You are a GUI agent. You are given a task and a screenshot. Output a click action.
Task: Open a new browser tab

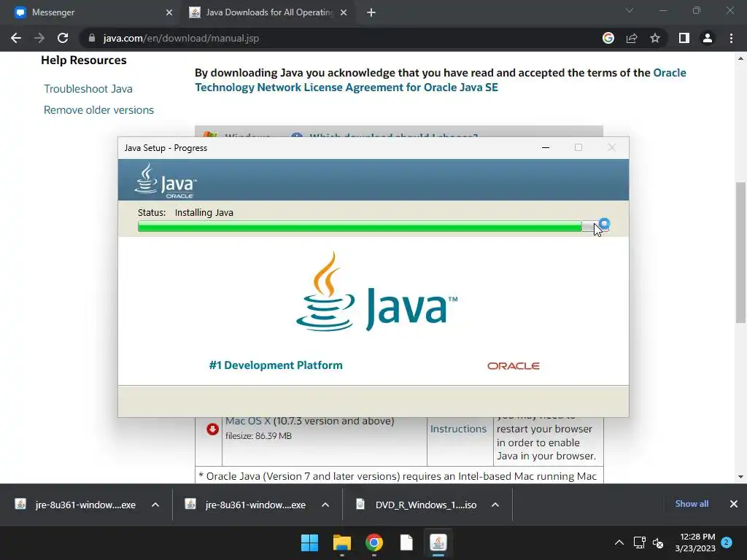click(x=371, y=13)
